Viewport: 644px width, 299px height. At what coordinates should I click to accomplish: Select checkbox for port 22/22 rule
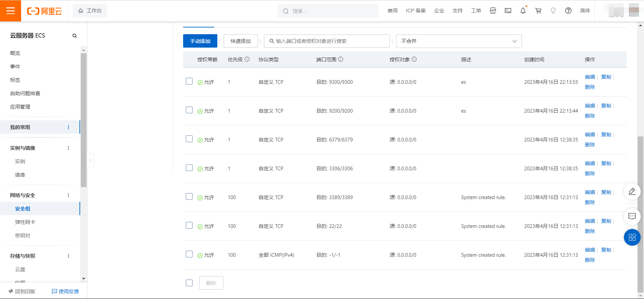pyautogui.click(x=189, y=225)
